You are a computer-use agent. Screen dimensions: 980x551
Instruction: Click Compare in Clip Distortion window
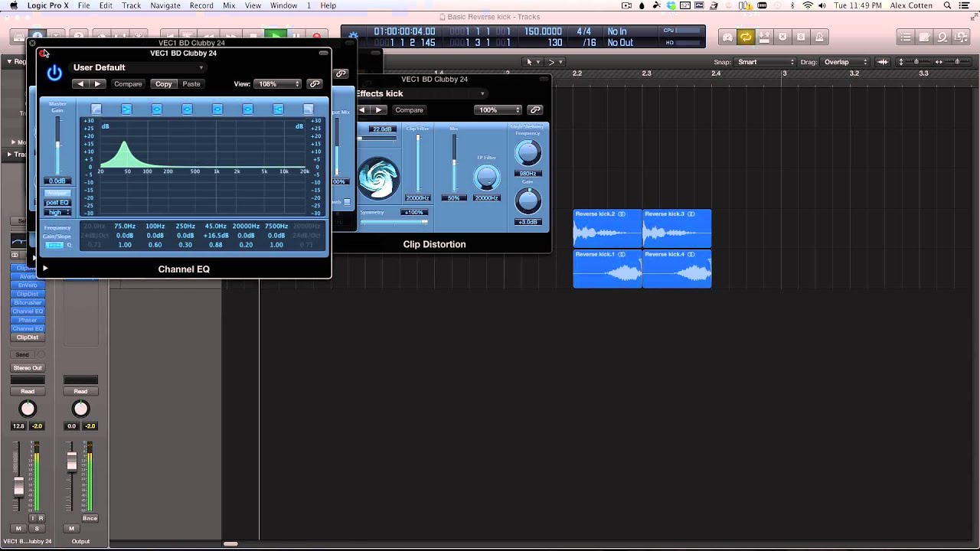tap(409, 110)
